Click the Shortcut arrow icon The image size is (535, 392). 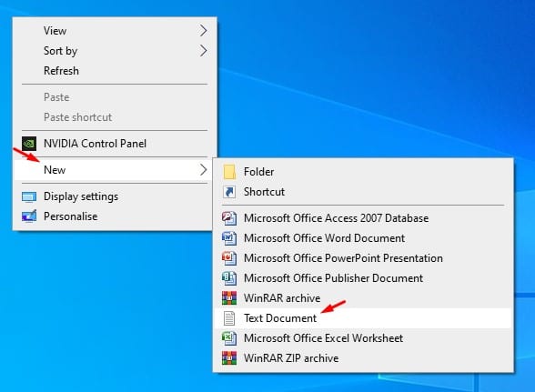tap(229, 192)
